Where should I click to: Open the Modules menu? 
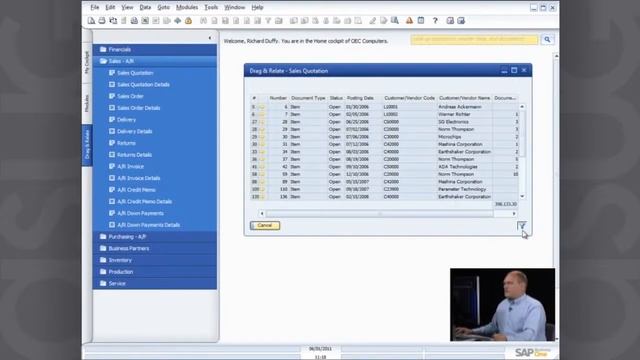click(187, 7)
